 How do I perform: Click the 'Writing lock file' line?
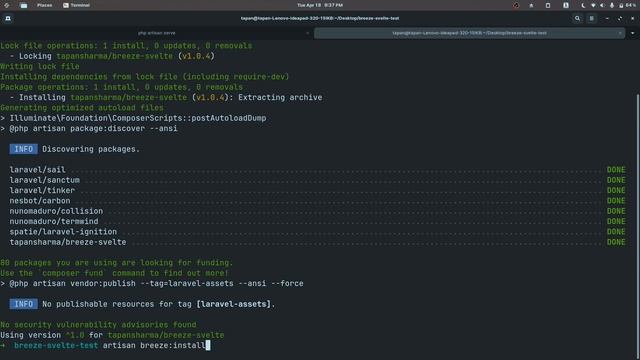click(x=40, y=67)
